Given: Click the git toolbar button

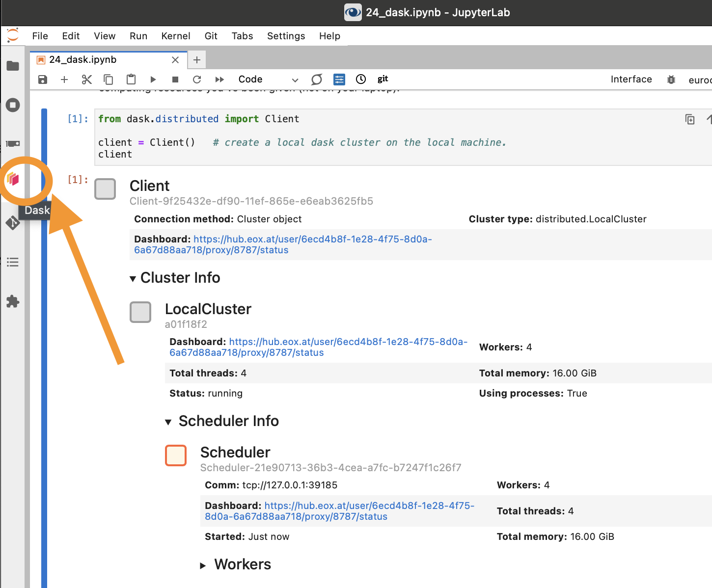Looking at the screenshot, I should coord(383,79).
